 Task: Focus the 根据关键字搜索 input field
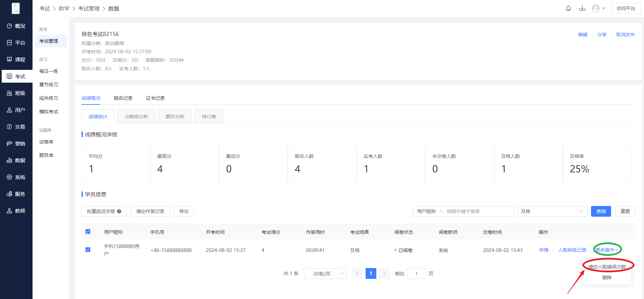tap(479, 211)
